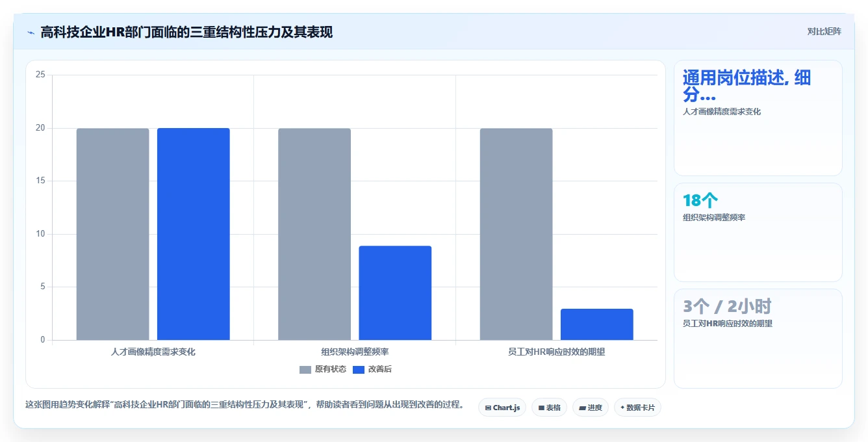Screen dimensions: 868x442
Task: Open the 3个 / 2小时 summary card
Action: (758, 338)
